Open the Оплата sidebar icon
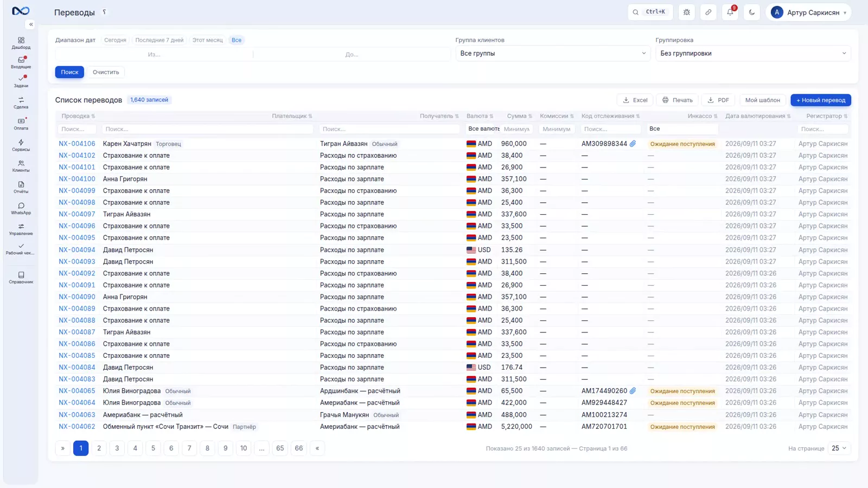This screenshot has height=488, width=868. (x=21, y=124)
